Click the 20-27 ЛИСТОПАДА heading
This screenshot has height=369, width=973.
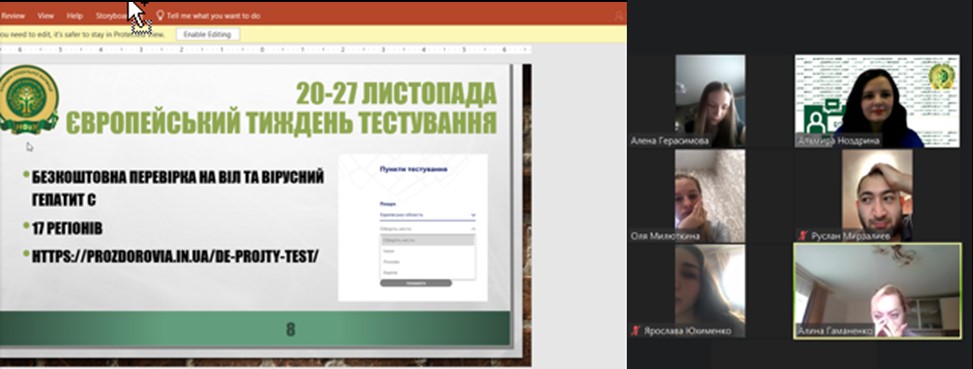[396, 94]
